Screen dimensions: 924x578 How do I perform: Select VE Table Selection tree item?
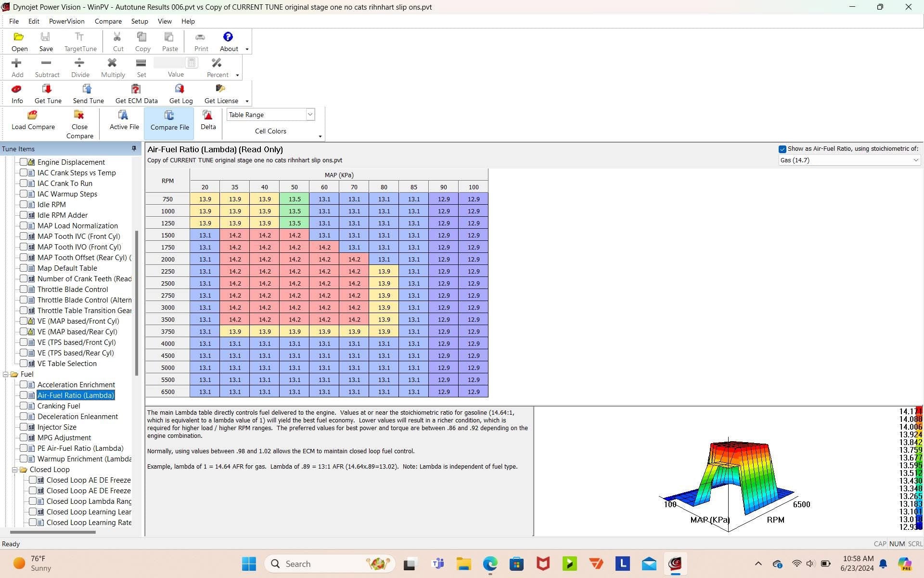[x=67, y=364]
